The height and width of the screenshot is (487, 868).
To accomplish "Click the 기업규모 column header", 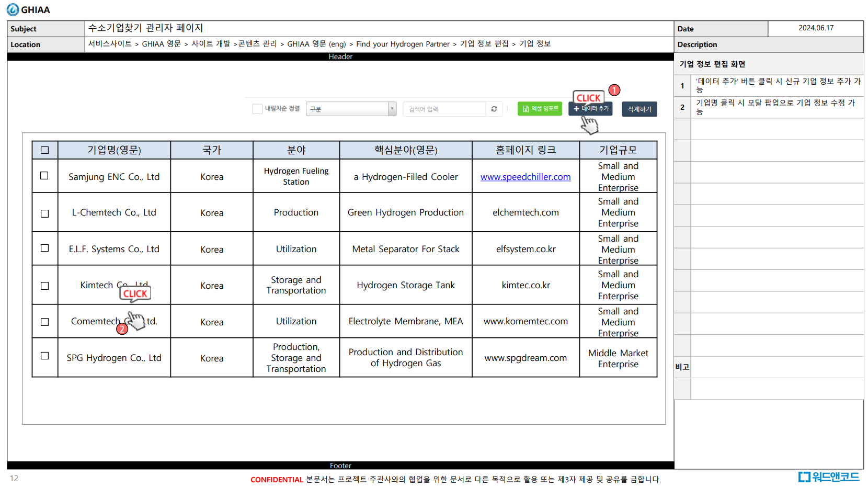I will point(618,150).
